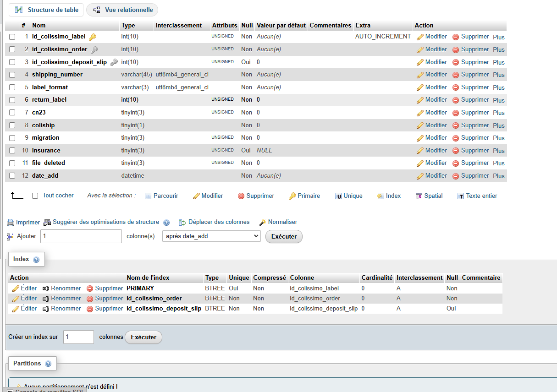Open Déplacer des colonnes link
Image resolution: width=557 pixels, height=392 pixels.
coord(219,222)
